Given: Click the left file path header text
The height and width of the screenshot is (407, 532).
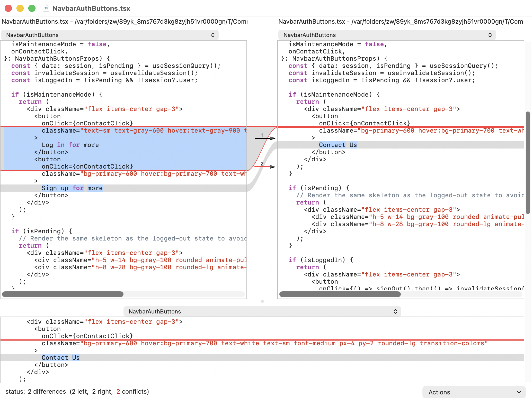Looking at the screenshot, I should 125,22.
